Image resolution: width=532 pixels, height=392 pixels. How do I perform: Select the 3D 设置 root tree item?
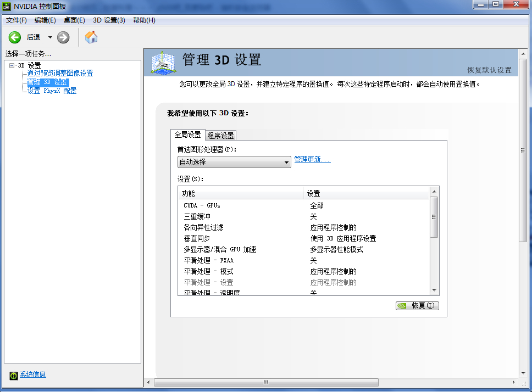pos(29,65)
